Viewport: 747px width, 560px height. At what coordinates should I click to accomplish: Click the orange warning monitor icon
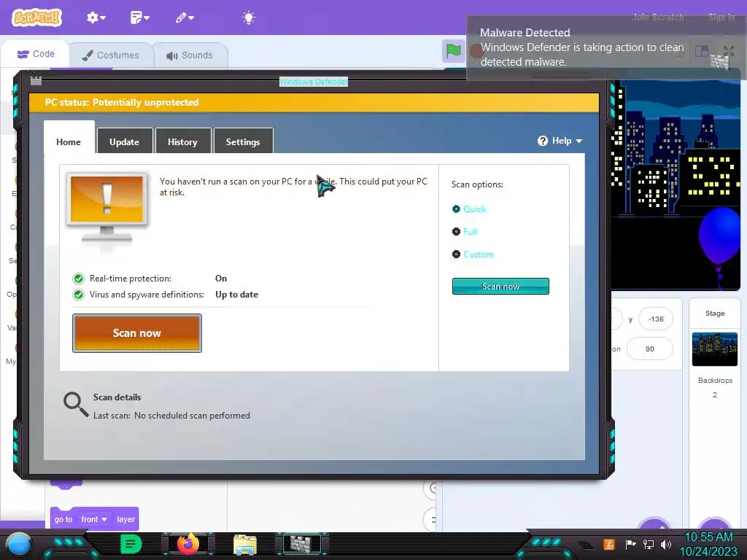coord(107,208)
